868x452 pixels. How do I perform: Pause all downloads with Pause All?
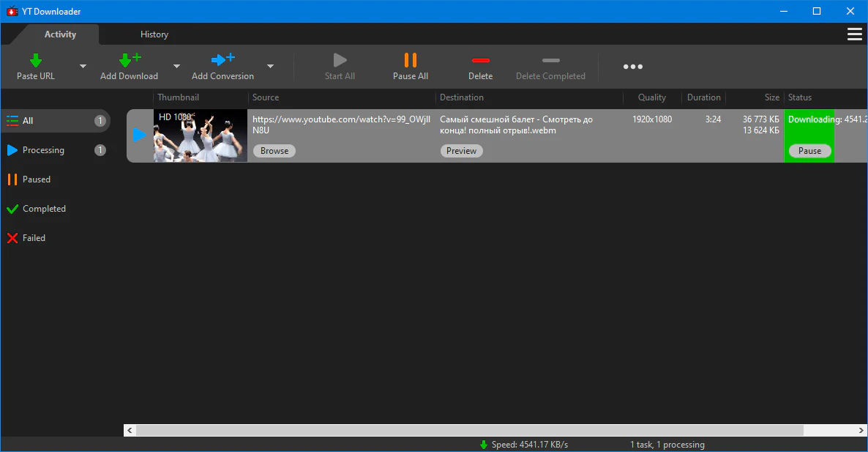point(410,66)
